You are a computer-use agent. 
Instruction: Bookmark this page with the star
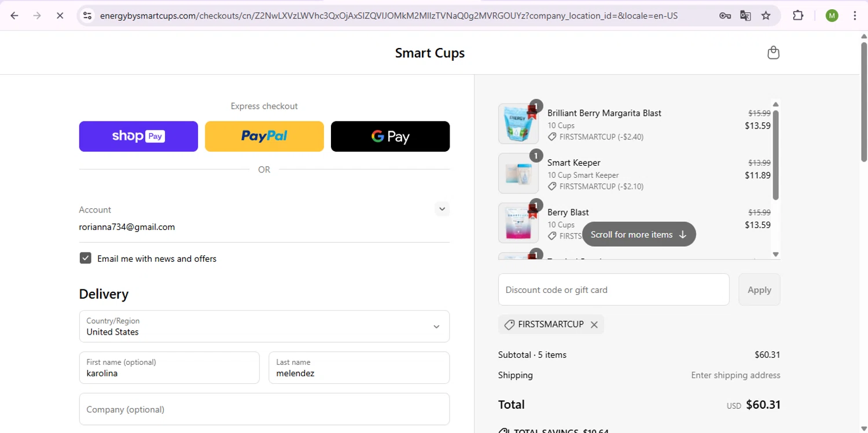[766, 16]
